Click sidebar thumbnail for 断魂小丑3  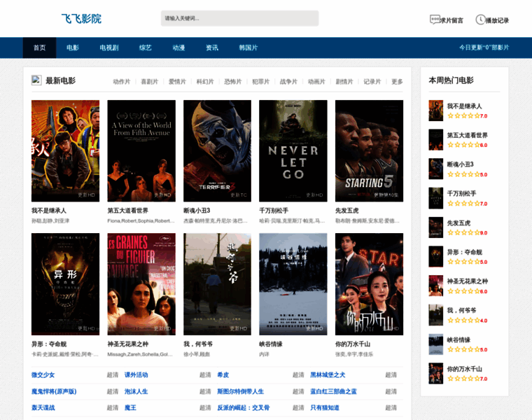coord(435,169)
